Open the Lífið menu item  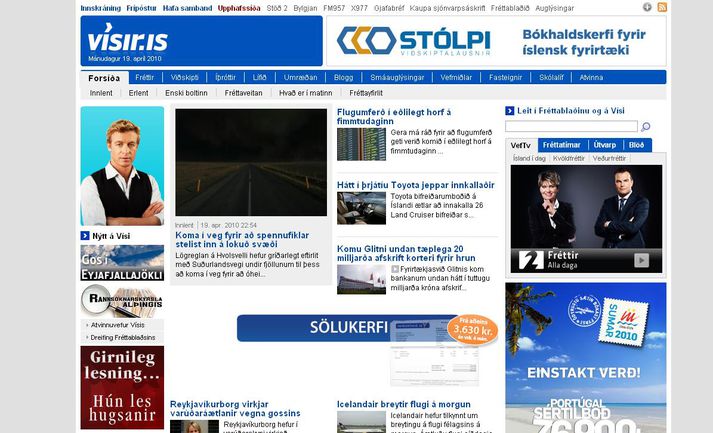(x=259, y=78)
